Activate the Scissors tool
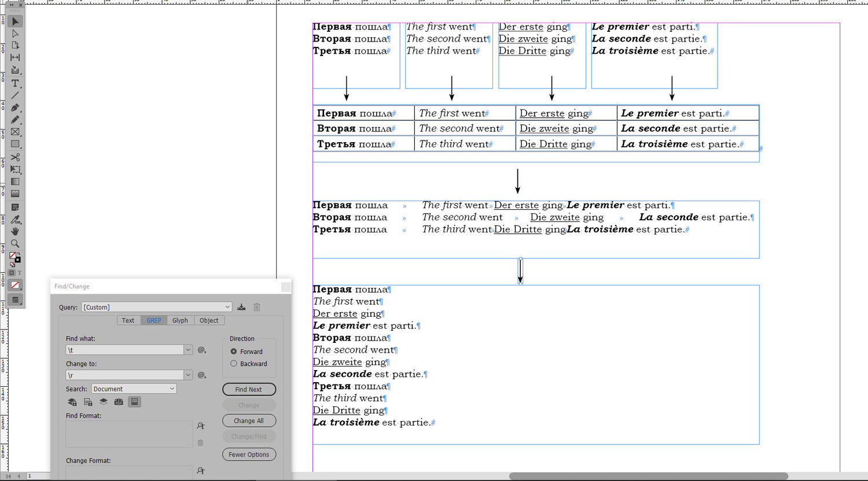This screenshot has height=481, width=868. click(16, 157)
